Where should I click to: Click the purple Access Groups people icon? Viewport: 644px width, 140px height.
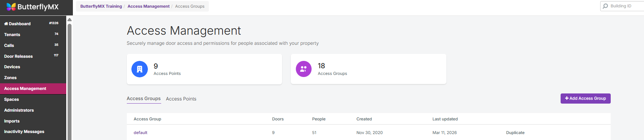click(x=303, y=69)
